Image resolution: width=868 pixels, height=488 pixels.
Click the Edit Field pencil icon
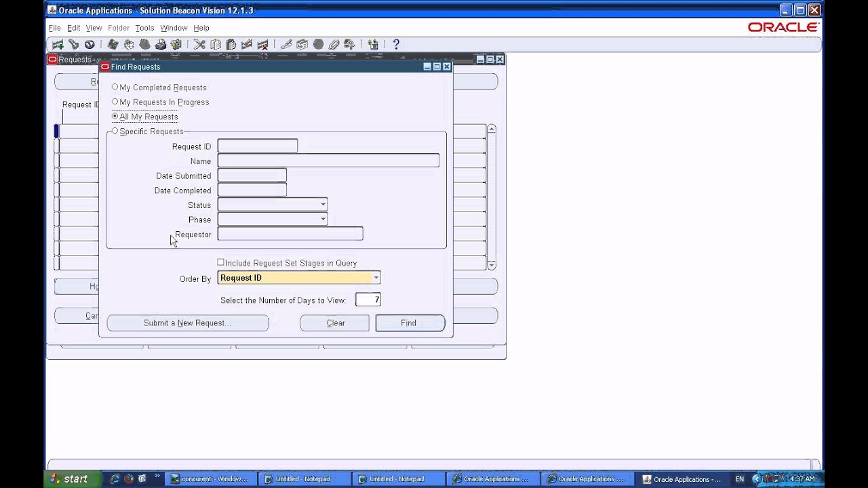click(286, 45)
